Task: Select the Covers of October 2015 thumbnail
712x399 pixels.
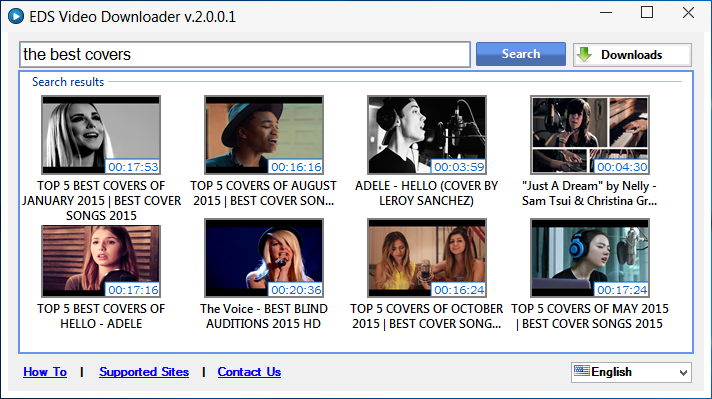Action: [x=427, y=258]
